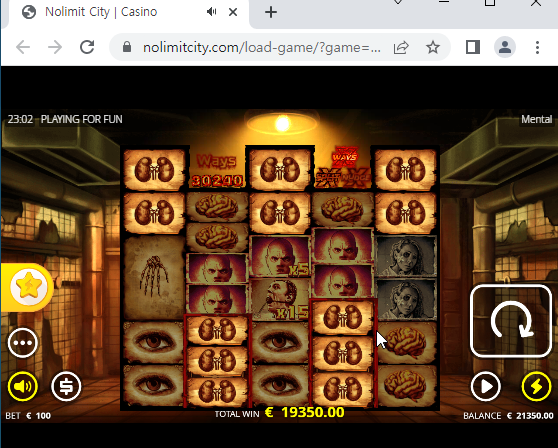
Task: Toggle the lightning bolt fast-spin mode
Action: pos(536,386)
